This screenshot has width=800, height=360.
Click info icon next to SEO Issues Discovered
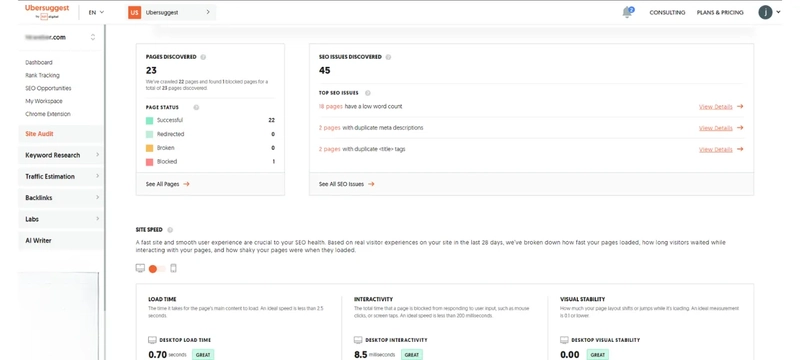click(x=388, y=57)
